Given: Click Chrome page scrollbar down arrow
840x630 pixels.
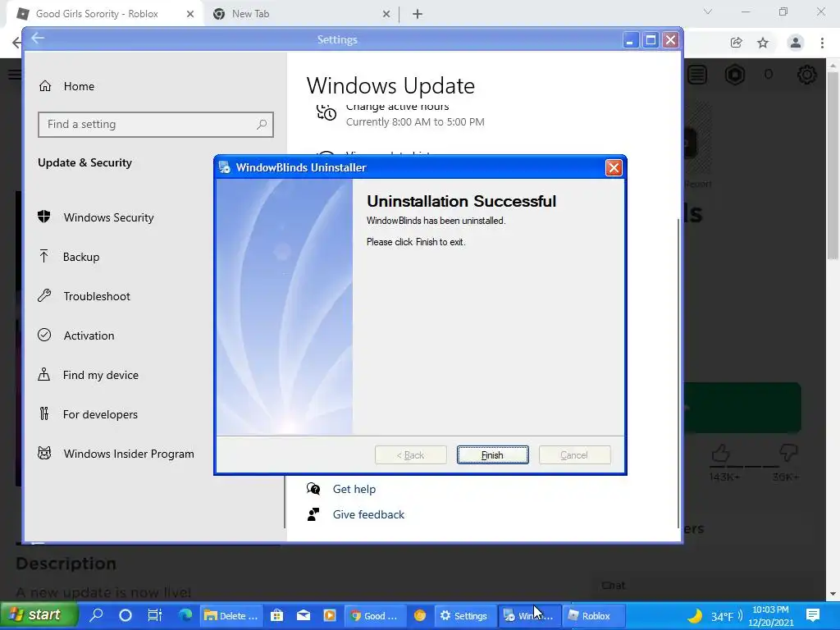Looking at the screenshot, I should (x=833, y=594).
